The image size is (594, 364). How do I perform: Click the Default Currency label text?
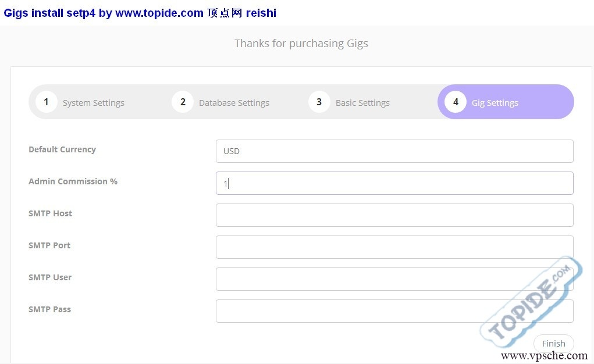(x=62, y=149)
